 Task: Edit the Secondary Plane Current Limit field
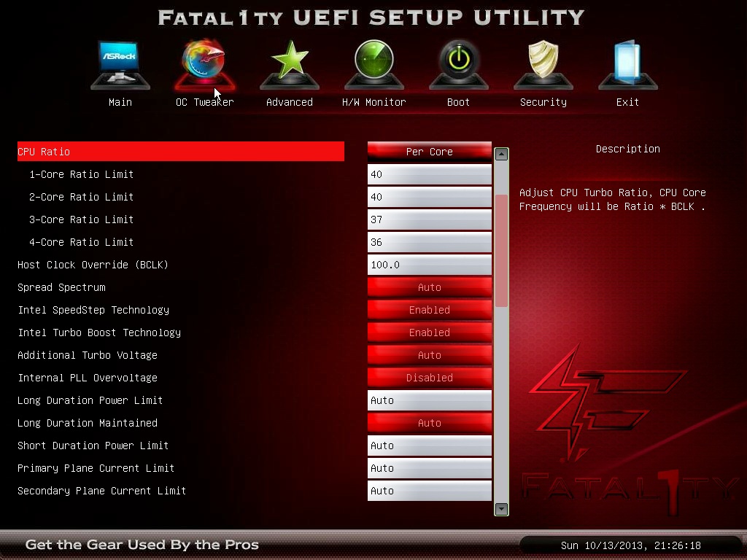tap(429, 491)
